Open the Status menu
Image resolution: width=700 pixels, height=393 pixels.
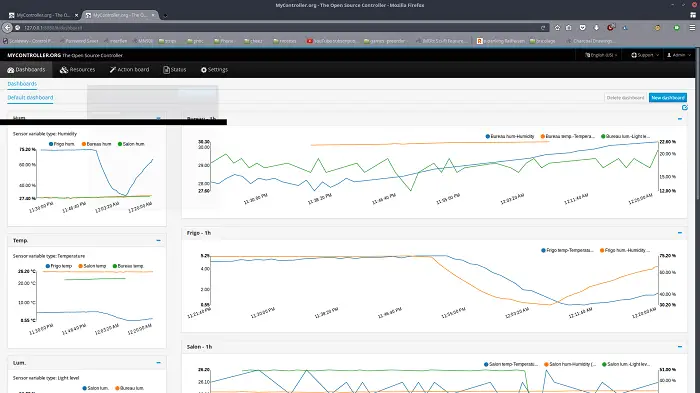point(175,70)
